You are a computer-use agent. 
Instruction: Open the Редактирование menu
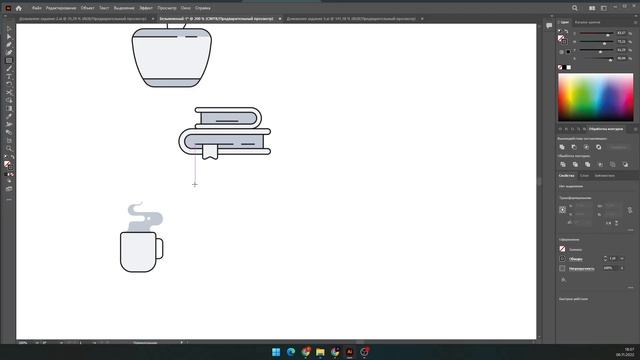tap(61, 8)
